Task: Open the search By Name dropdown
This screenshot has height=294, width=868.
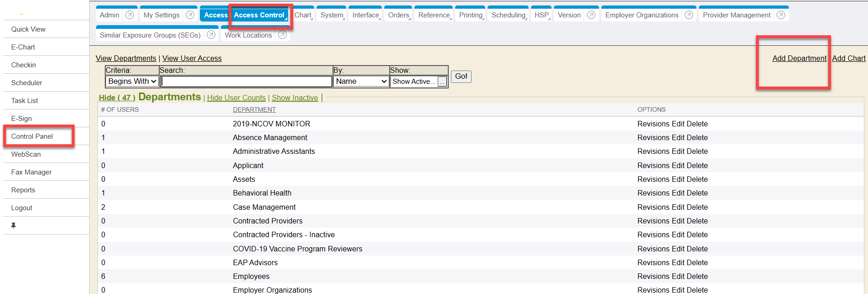Action: point(361,82)
